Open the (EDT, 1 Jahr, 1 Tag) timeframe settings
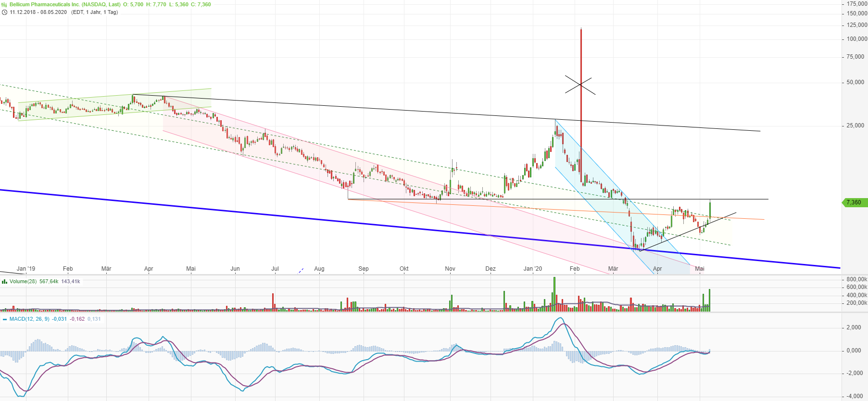This screenshot has width=868, height=401. coord(94,12)
